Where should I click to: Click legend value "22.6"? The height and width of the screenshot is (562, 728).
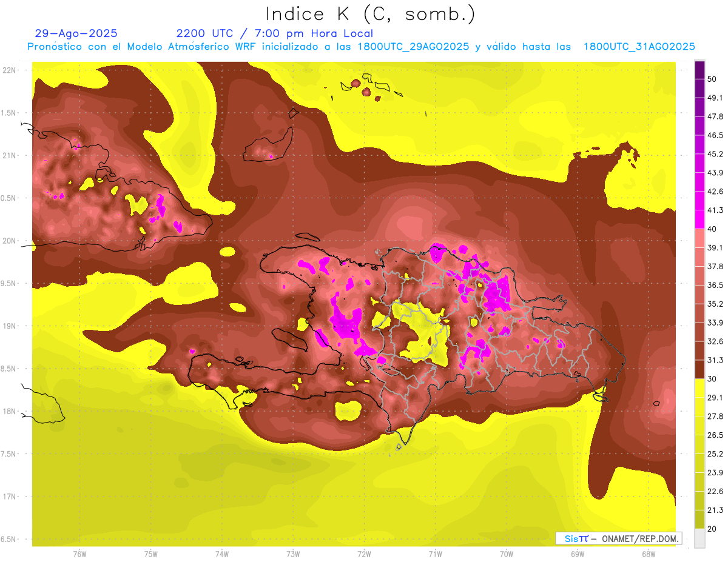coord(715,491)
